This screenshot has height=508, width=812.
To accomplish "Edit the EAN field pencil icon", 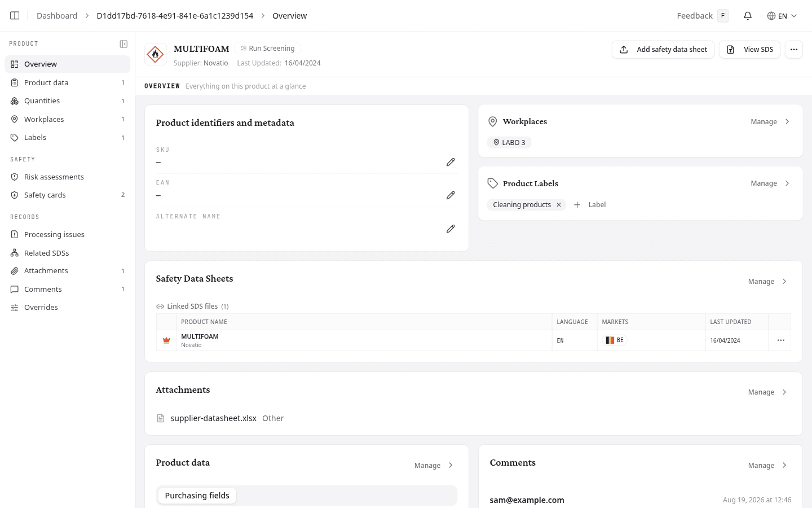I will point(451,195).
